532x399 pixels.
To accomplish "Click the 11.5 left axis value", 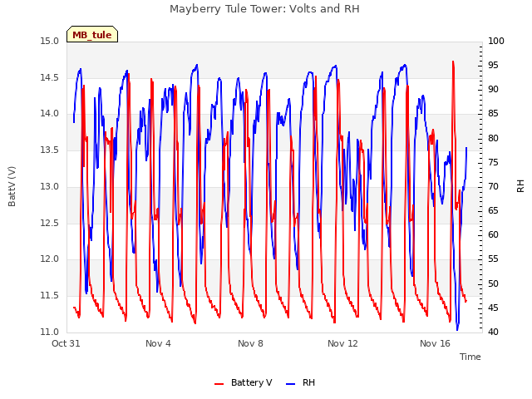I will (49, 296).
